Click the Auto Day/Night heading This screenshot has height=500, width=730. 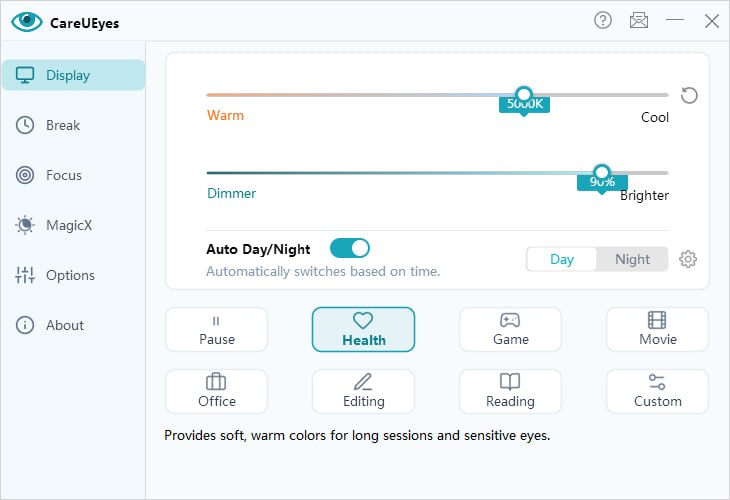point(258,249)
